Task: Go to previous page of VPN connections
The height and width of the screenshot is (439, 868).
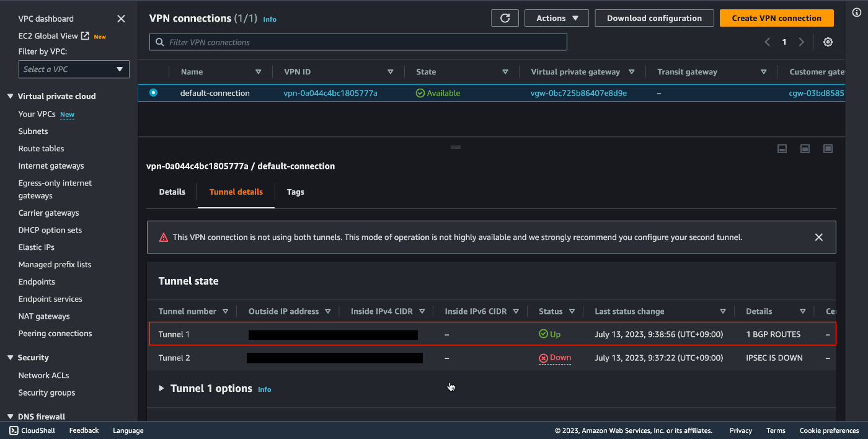Action: [x=768, y=42]
